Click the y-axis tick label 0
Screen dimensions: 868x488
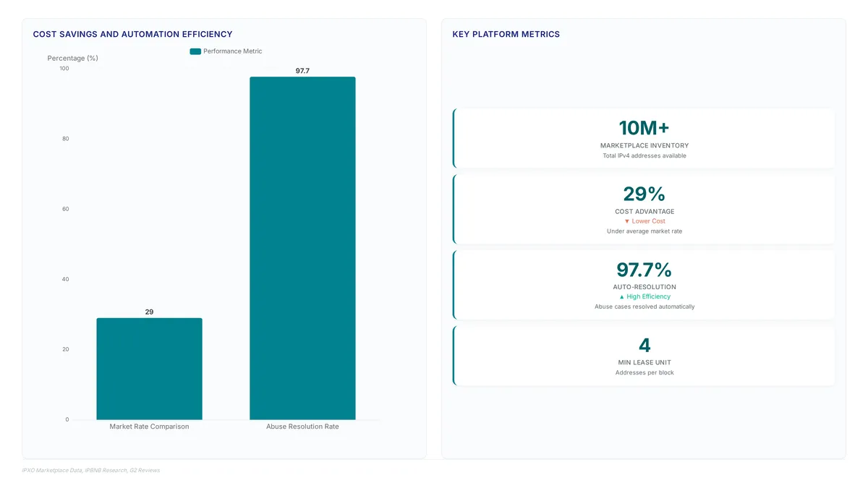pyautogui.click(x=67, y=419)
